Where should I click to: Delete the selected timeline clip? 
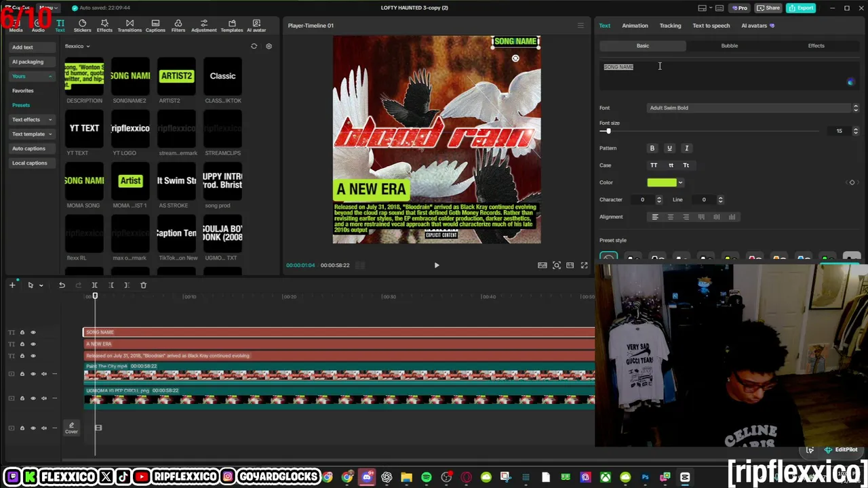pyautogui.click(x=143, y=285)
